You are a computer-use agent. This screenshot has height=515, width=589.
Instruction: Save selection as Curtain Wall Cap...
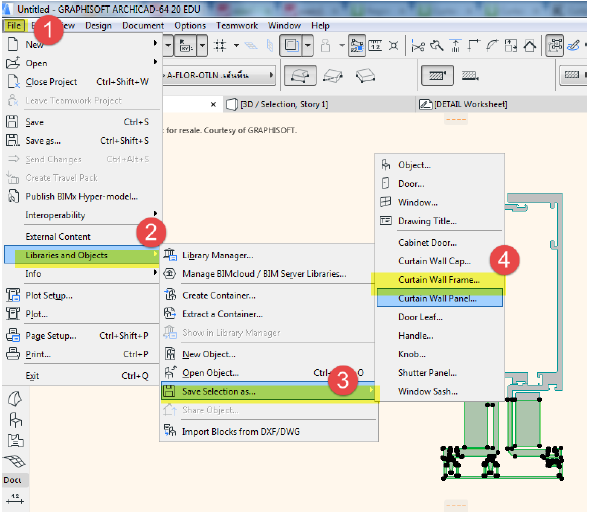440,261
